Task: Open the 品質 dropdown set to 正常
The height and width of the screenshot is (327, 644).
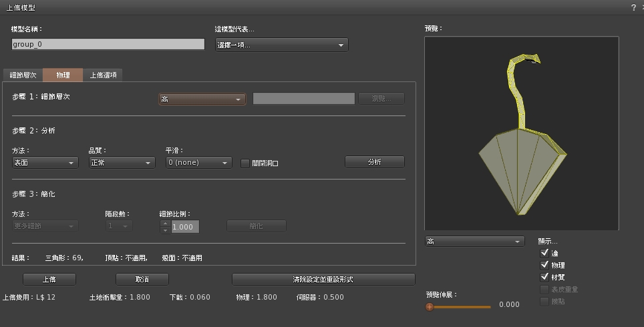Action: click(x=122, y=162)
